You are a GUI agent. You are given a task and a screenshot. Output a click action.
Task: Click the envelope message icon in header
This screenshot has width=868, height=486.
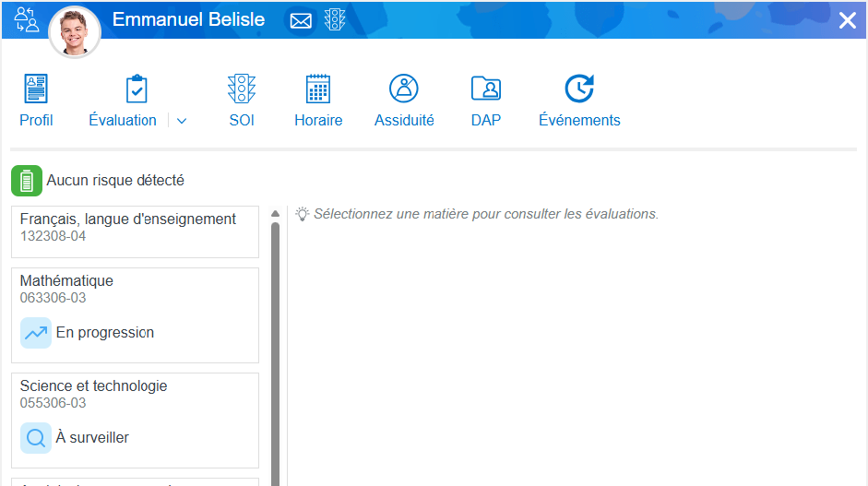(301, 21)
